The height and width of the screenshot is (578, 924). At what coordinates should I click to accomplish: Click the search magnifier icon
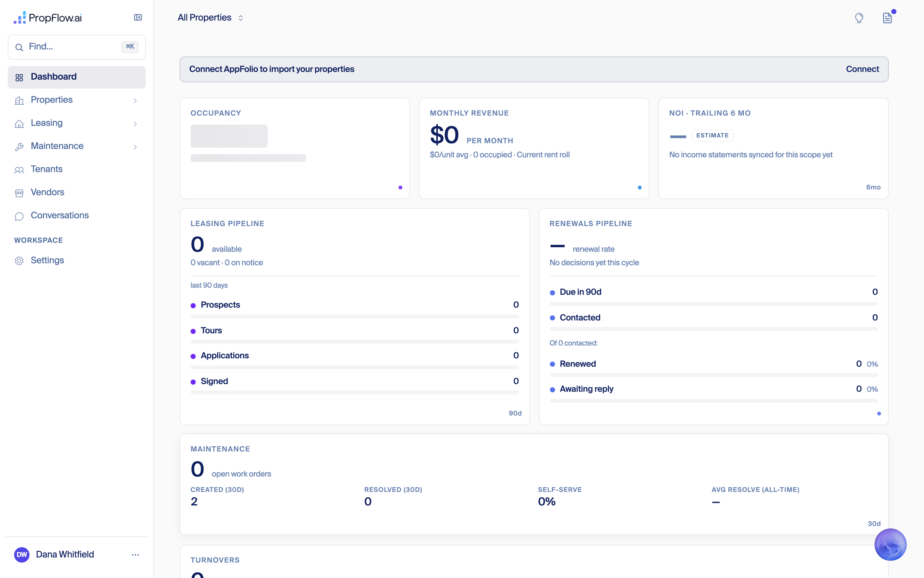coord(19,47)
